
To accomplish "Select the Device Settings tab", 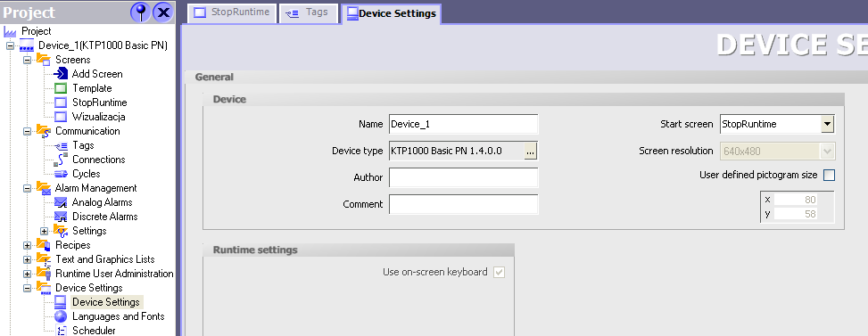I will point(392,13).
